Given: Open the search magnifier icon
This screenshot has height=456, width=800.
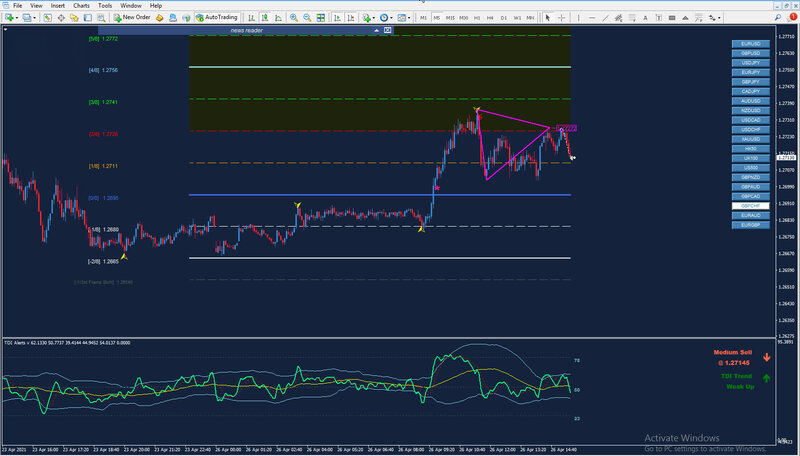Looking at the screenshot, I should [778, 18].
